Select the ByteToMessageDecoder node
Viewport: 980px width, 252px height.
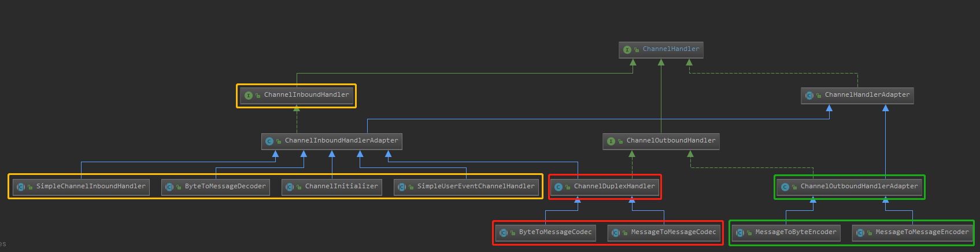216,187
